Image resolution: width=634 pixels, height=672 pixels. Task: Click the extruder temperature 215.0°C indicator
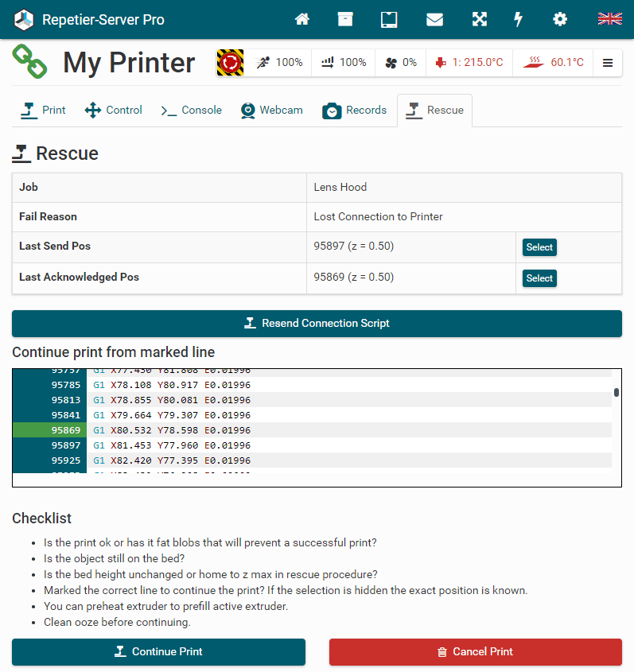(469, 63)
